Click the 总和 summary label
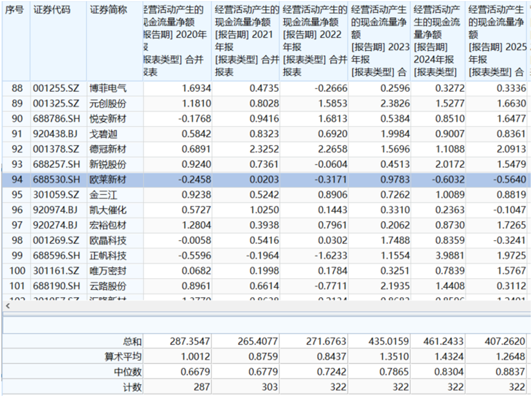 132,342
